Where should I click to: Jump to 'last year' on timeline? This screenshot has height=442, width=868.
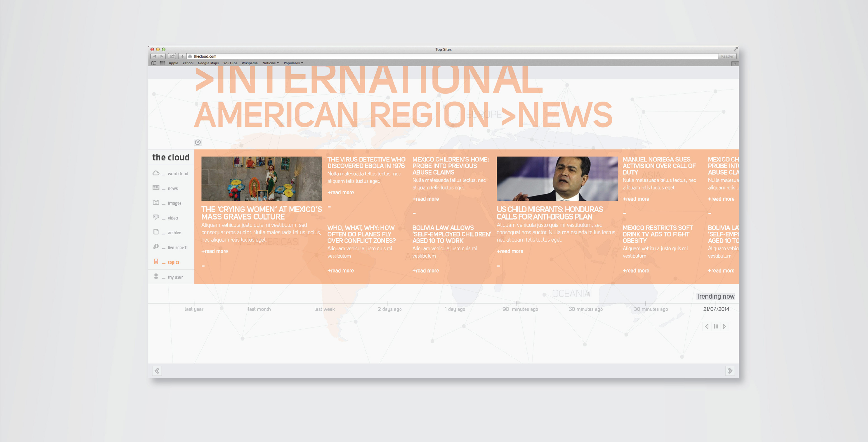point(194,309)
